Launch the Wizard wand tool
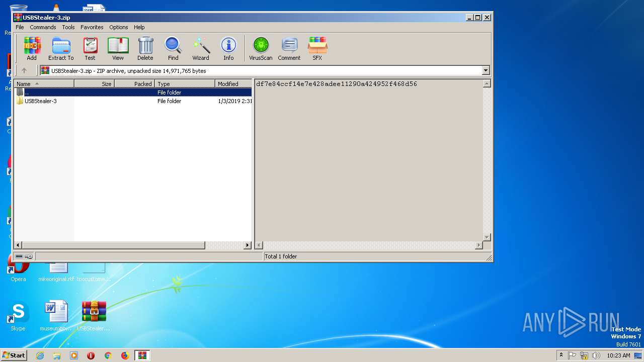Image resolution: width=644 pixels, height=362 pixels. 201,49
